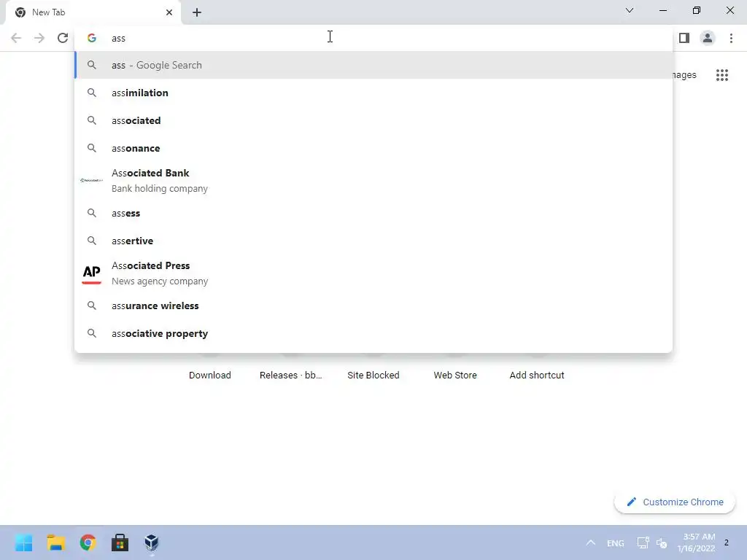This screenshot has width=747, height=560.
Task: Choose the 'assess' suggestion
Action: click(374, 213)
